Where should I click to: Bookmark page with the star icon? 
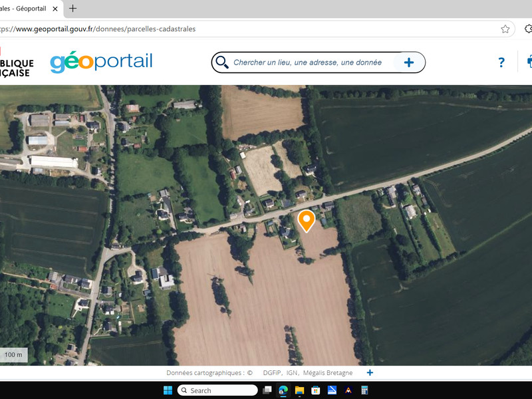click(x=505, y=29)
